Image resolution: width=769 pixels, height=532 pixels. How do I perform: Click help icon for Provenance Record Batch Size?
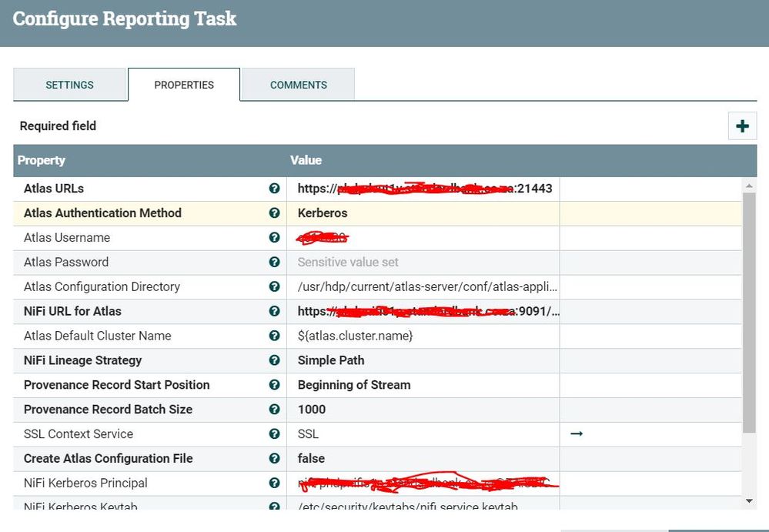275,409
